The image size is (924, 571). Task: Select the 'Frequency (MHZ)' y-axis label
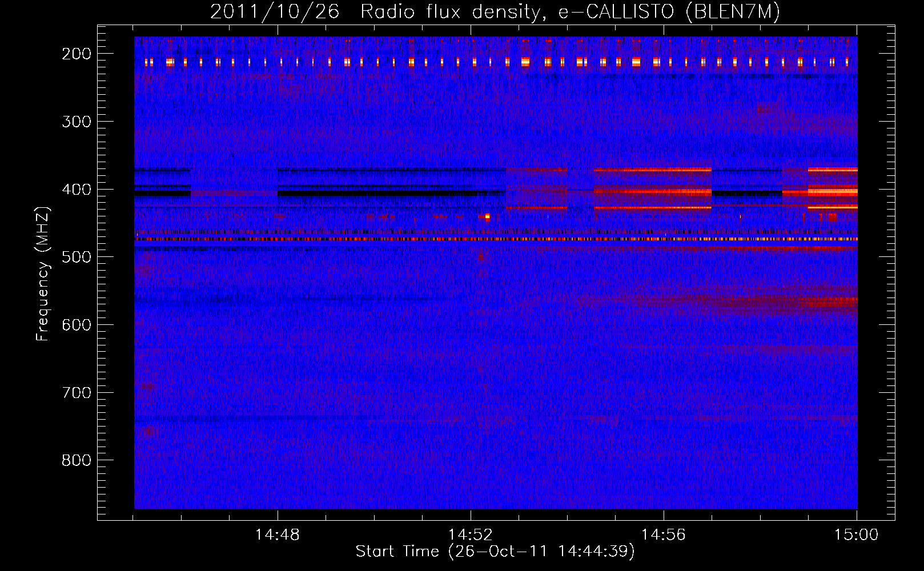tap(42, 274)
